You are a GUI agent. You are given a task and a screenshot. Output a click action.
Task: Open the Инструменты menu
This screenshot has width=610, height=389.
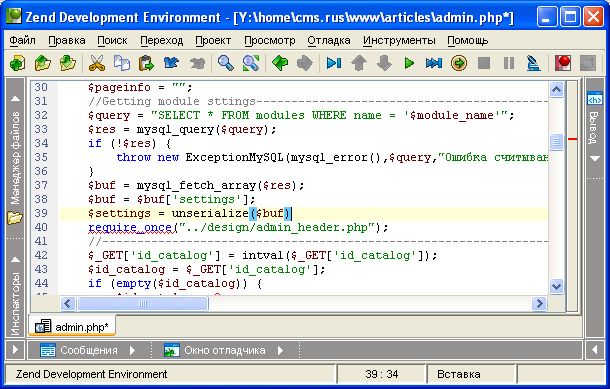(x=399, y=40)
